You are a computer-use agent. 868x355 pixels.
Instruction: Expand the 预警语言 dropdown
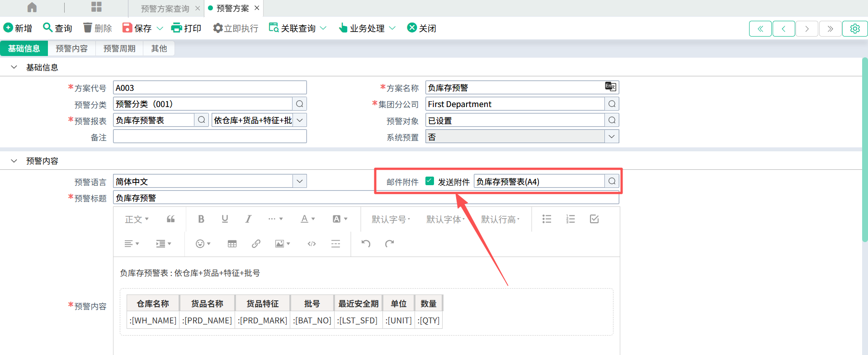click(x=299, y=181)
